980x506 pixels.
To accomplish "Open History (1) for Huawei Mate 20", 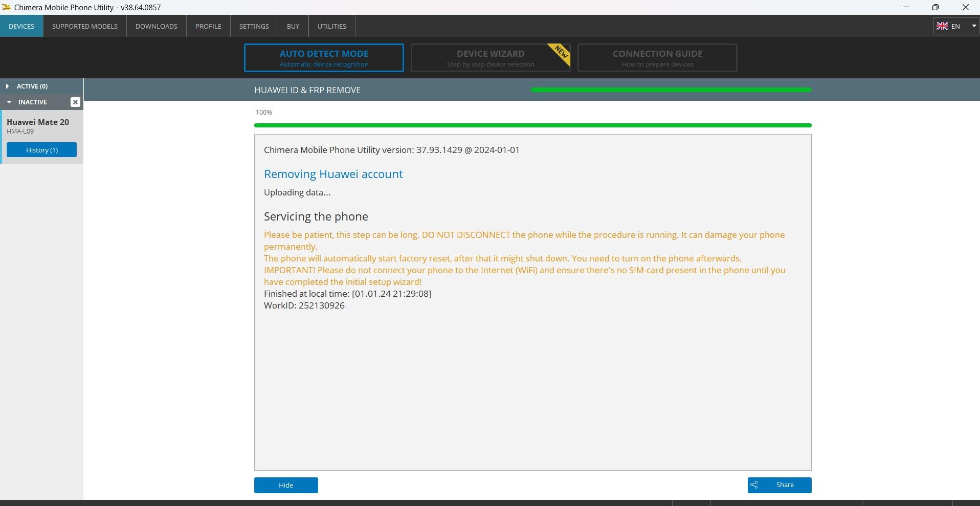I will click(41, 150).
